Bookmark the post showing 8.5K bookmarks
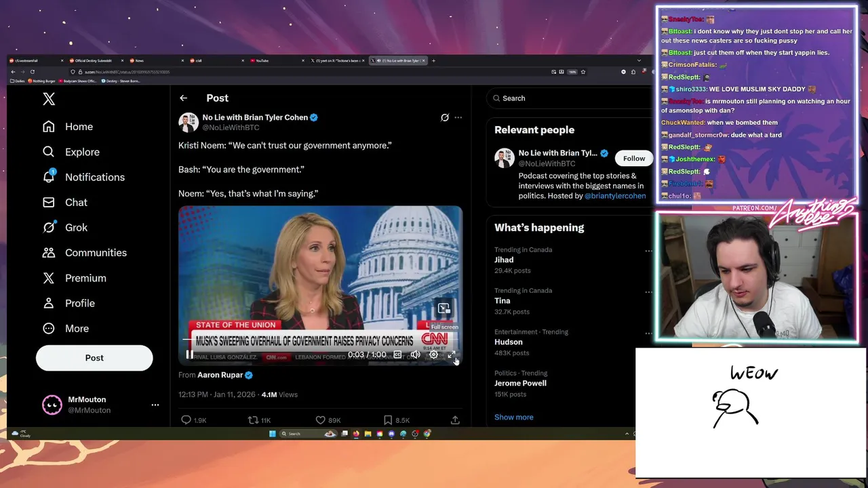The image size is (868, 488). point(396,420)
